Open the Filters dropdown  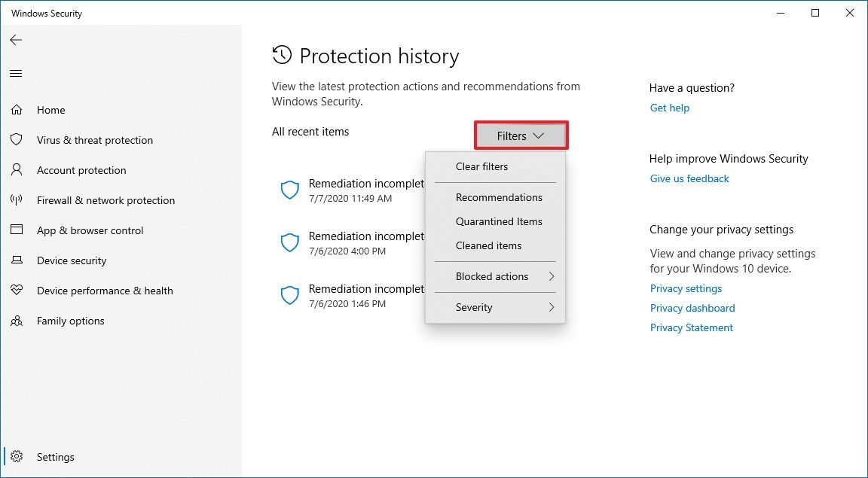click(x=521, y=136)
